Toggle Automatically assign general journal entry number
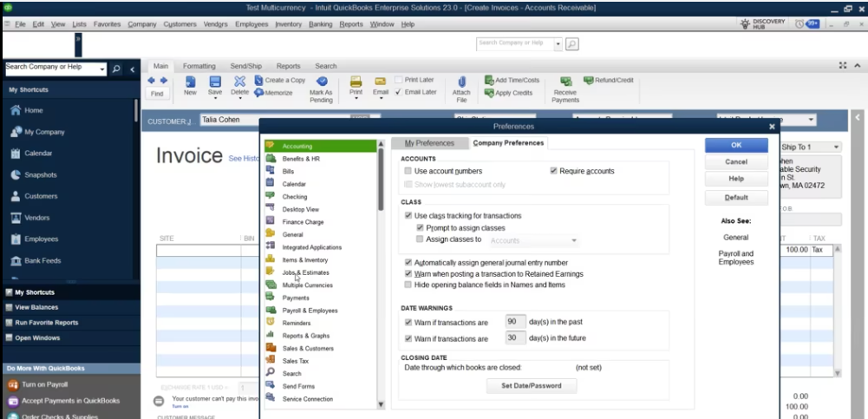Viewport: 868px width, 419px height. click(408, 262)
